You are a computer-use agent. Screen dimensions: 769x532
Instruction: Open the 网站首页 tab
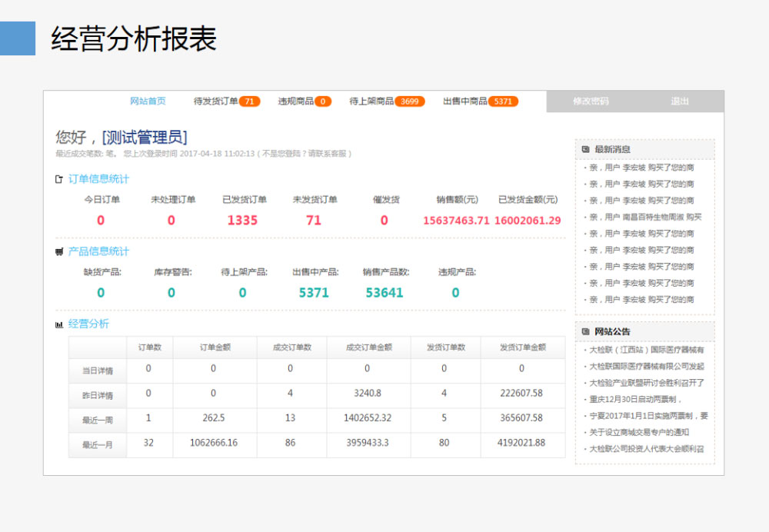148,101
